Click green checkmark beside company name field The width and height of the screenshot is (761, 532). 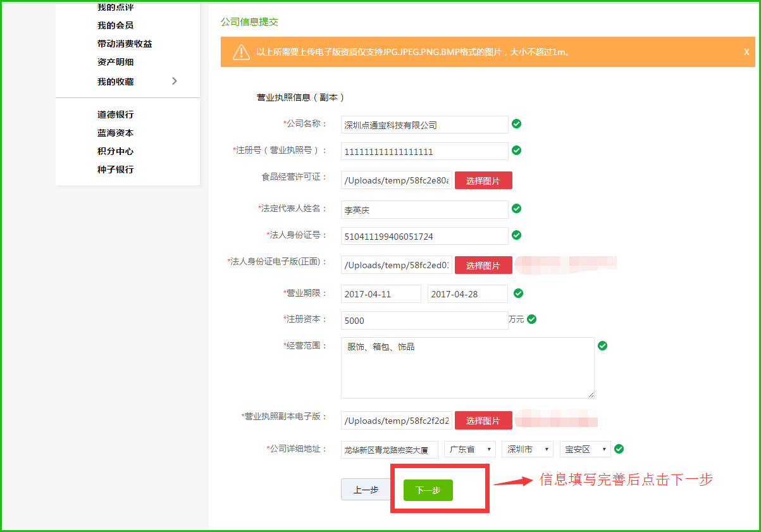pyautogui.click(x=516, y=123)
